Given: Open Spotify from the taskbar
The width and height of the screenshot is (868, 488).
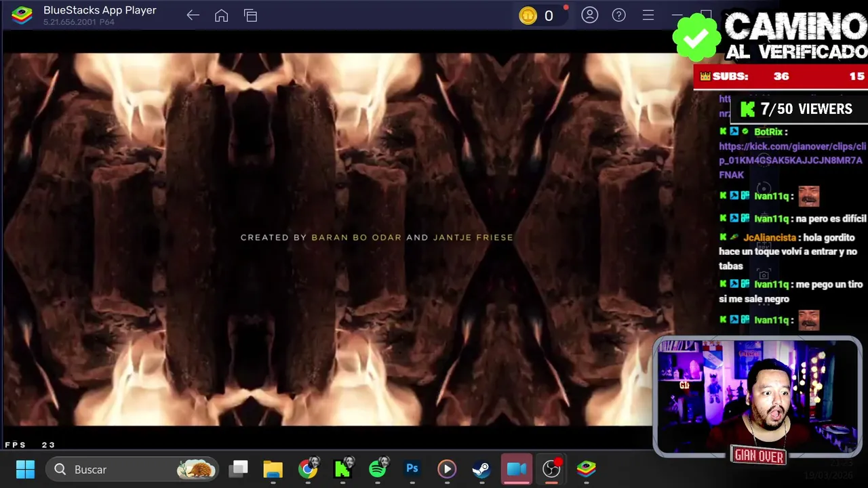Looking at the screenshot, I should click(x=378, y=469).
